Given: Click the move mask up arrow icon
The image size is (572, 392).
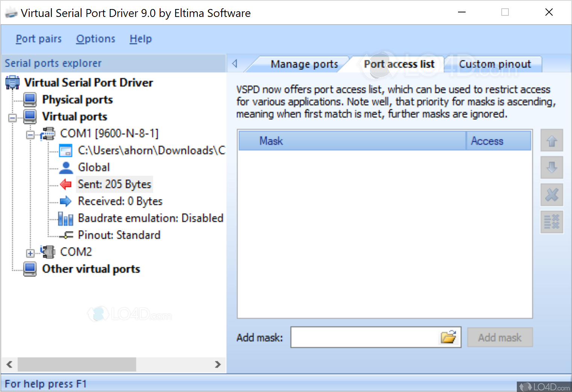Looking at the screenshot, I should click(x=552, y=141).
